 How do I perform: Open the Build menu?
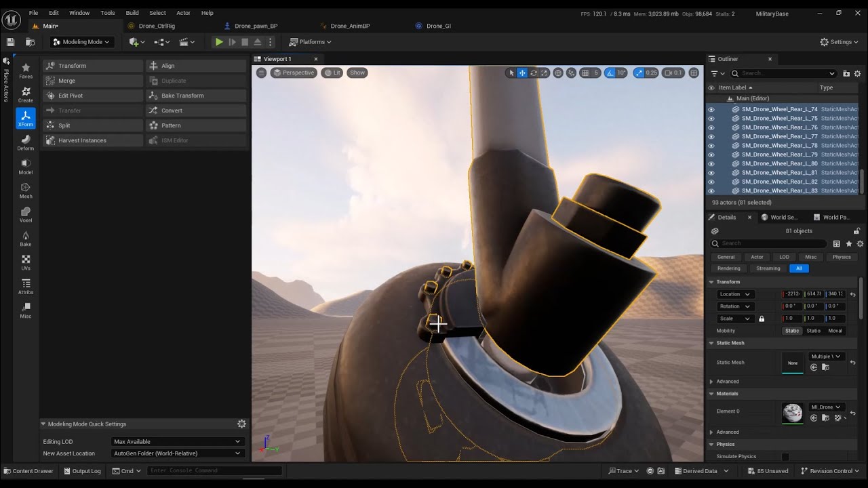tap(132, 13)
